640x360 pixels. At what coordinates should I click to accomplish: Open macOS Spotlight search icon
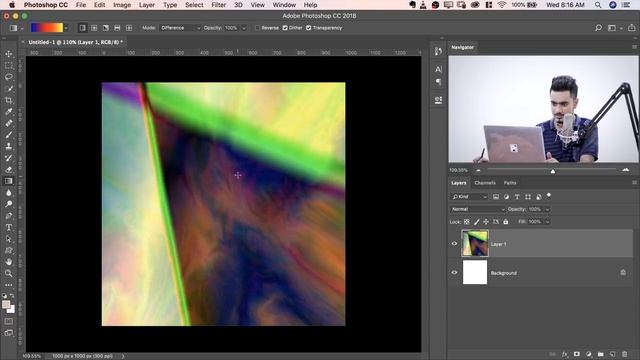[598, 5]
